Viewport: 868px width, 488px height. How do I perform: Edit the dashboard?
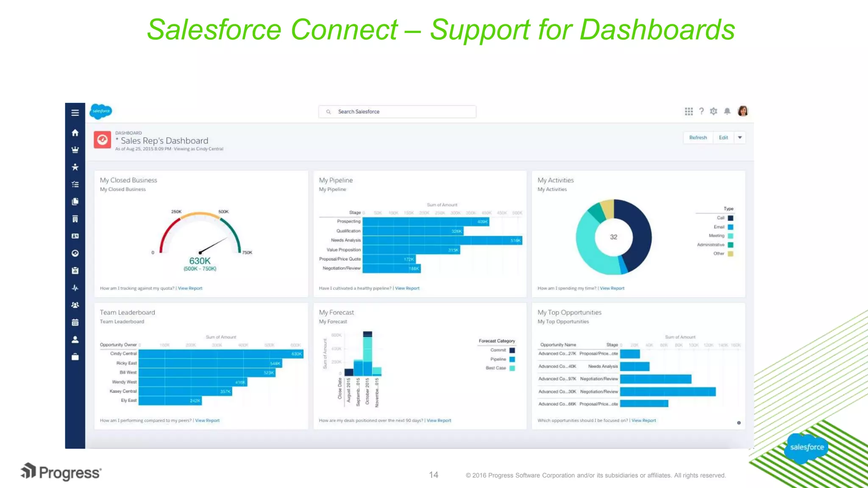click(723, 138)
